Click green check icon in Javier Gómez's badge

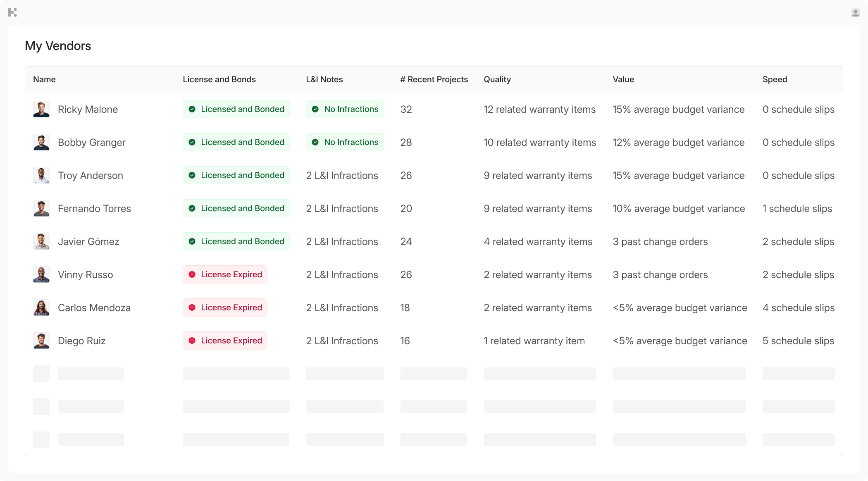pos(192,241)
